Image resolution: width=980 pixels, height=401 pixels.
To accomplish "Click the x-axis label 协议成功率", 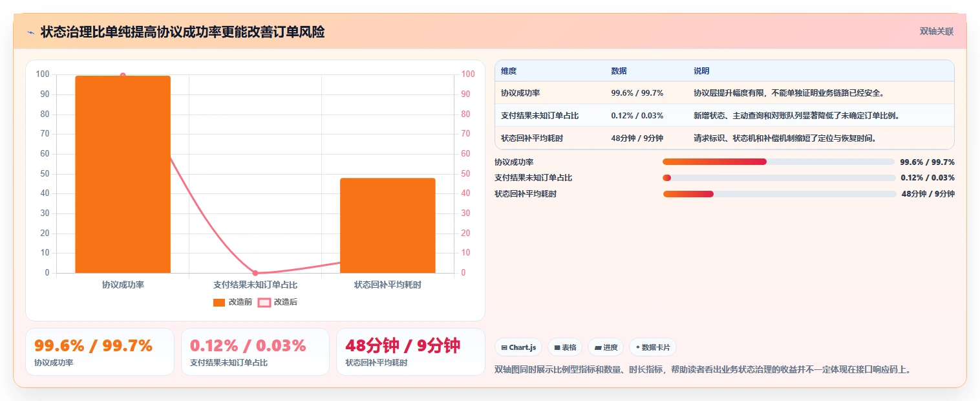I will [x=123, y=285].
